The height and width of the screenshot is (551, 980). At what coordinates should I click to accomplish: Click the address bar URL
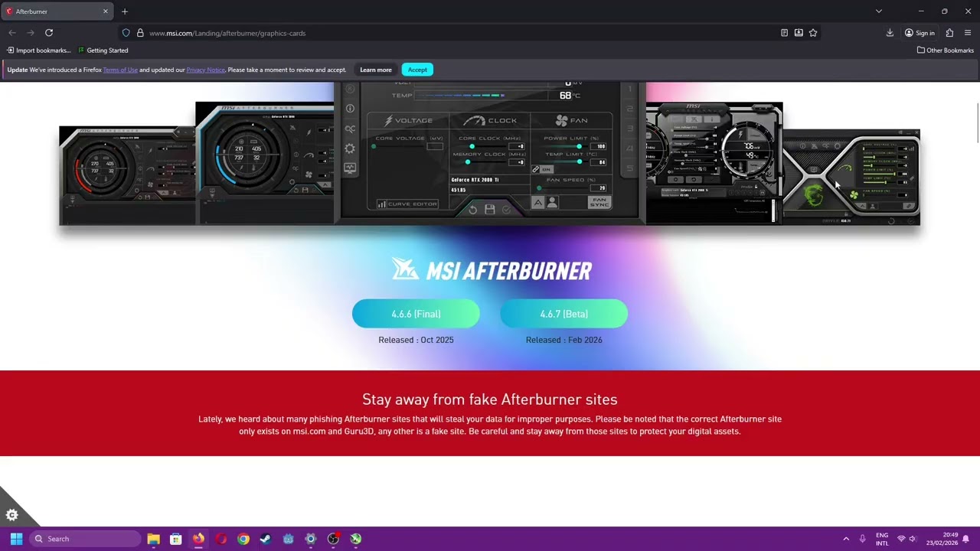(227, 33)
